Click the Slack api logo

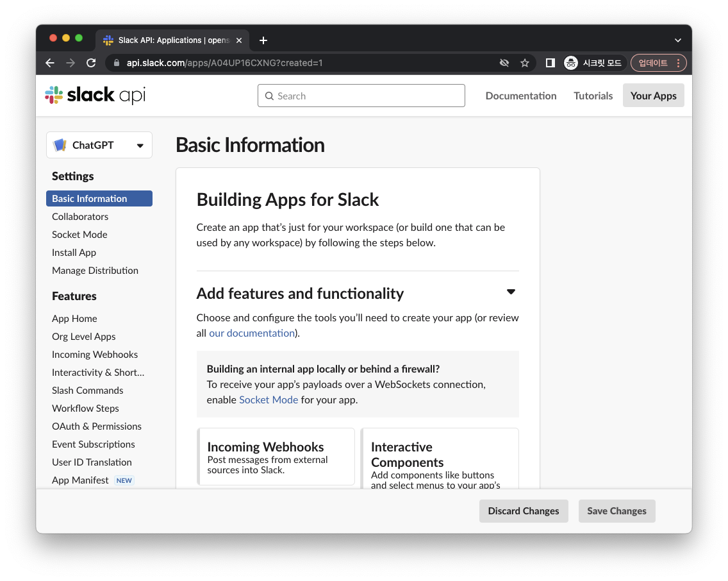(95, 95)
